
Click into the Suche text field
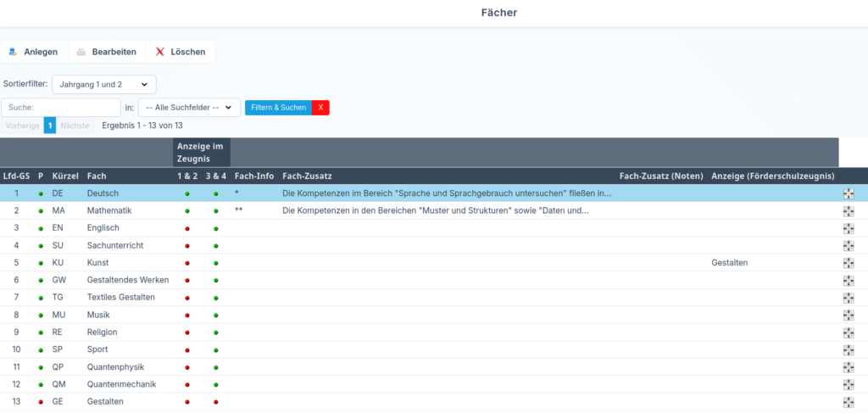[61, 108]
